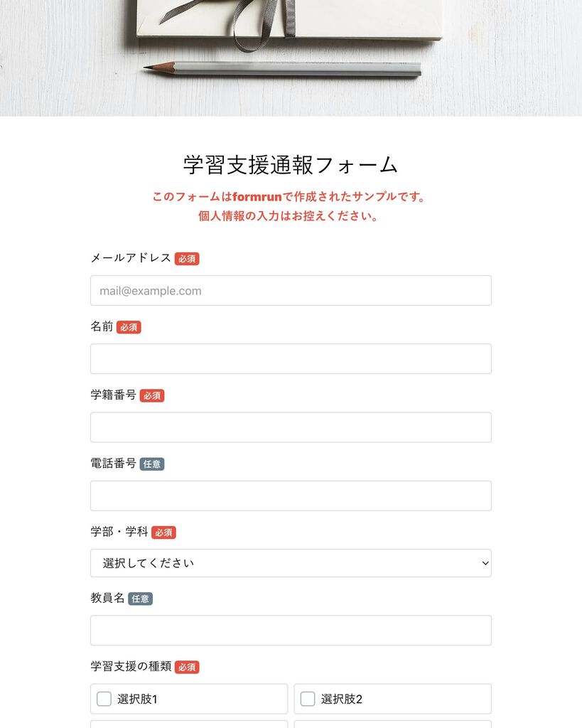
Task: Click the 選択肢1 option label
Action: tap(137, 700)
